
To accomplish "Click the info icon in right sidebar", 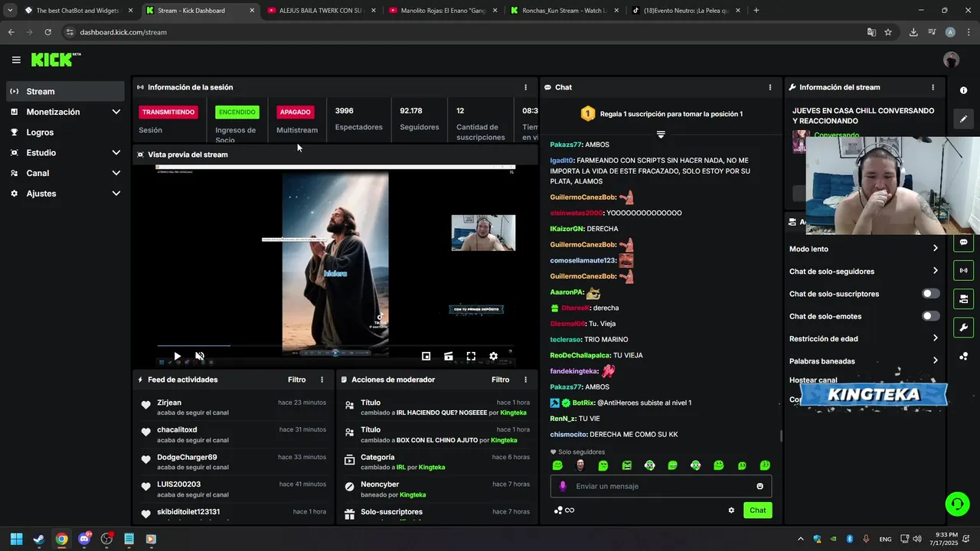I will [x=963, y=90].
